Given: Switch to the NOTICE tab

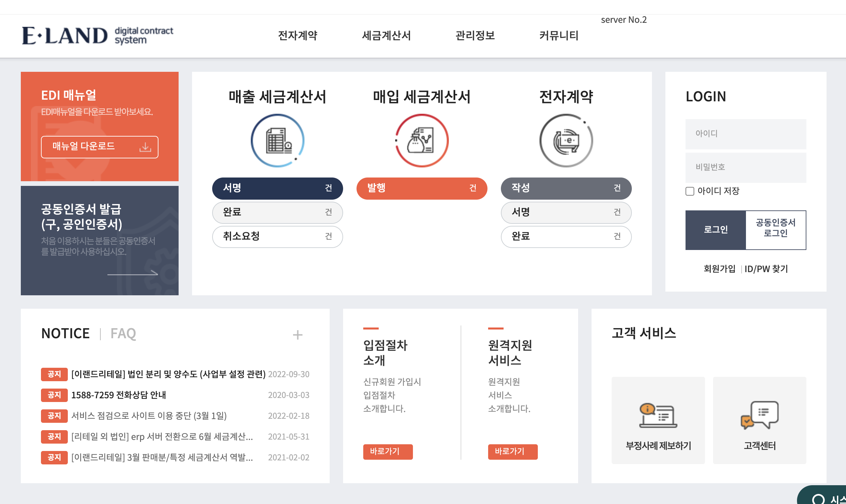Looking at the screenshot, I should click(65, 334).
